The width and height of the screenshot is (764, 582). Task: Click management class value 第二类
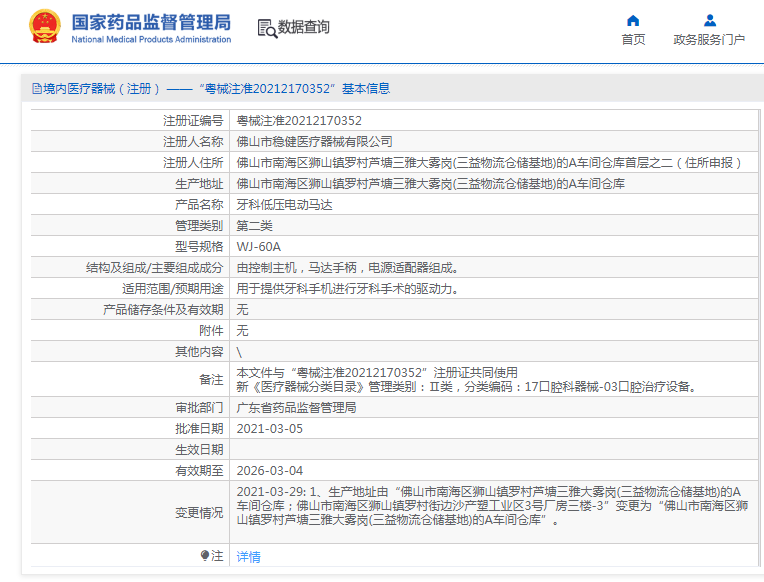point(254,226)
